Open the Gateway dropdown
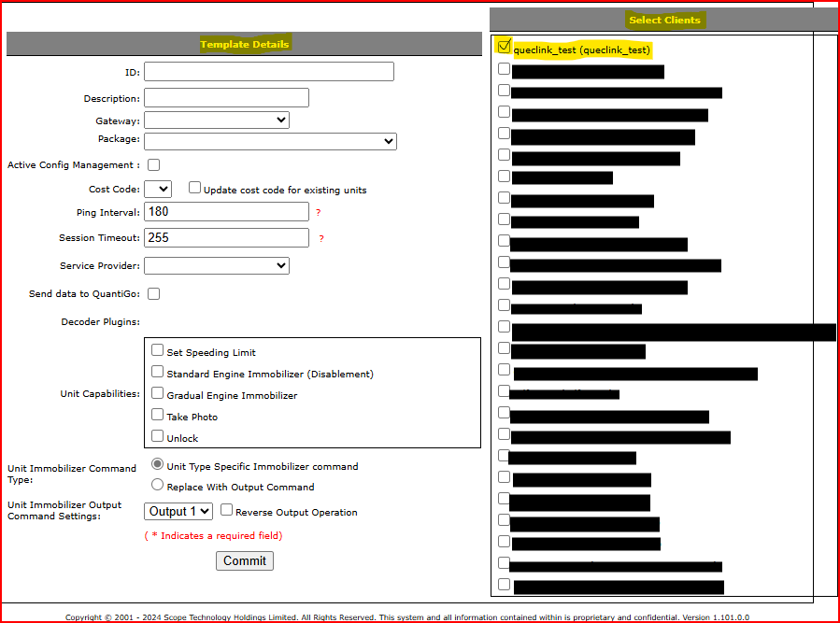 [217, 120]
